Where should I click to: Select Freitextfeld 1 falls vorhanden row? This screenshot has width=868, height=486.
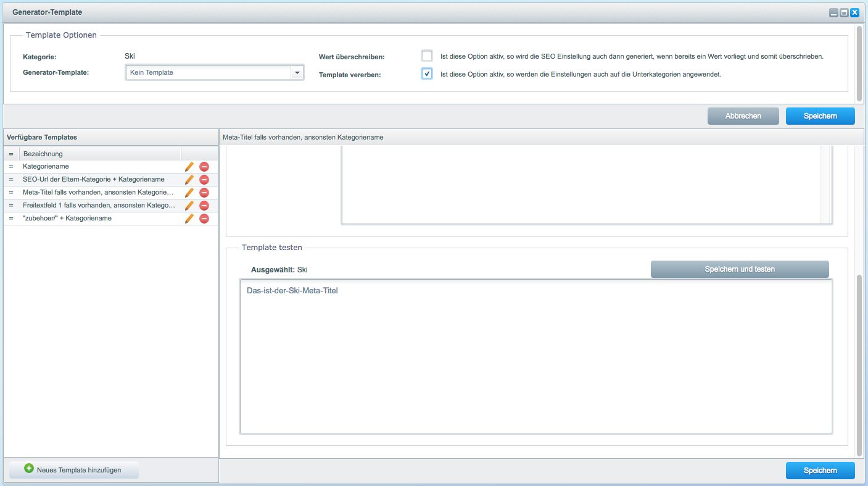pos(111,206)
